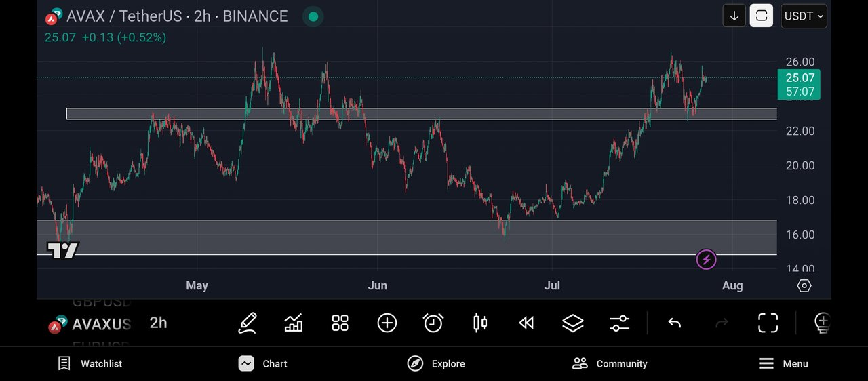
Task: Select AVAXUS symbol in the bottom bar
Action: (90, 324)
